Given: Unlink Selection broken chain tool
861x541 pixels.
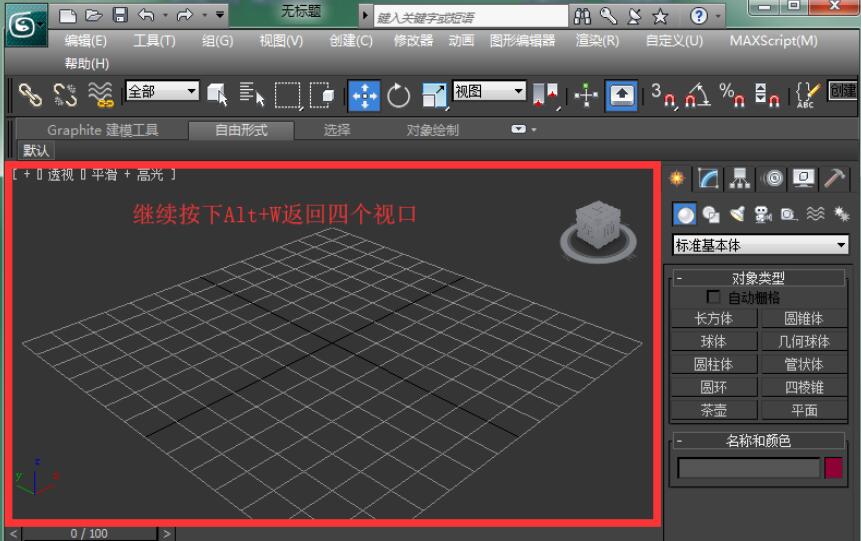Looking at the screenshot, I should pyautogui.click(x=65, y=95).
